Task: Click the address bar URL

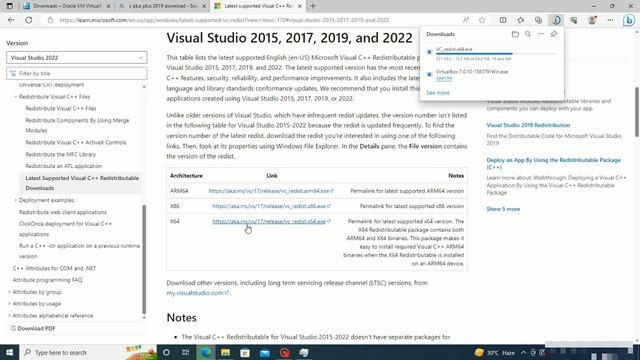Action: click(224, 20)
